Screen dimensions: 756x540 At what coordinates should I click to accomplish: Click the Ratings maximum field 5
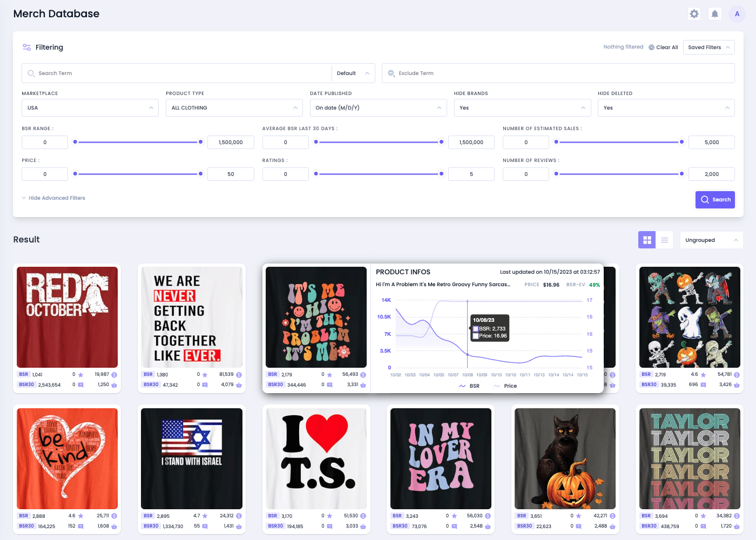(x=471, y=174)
